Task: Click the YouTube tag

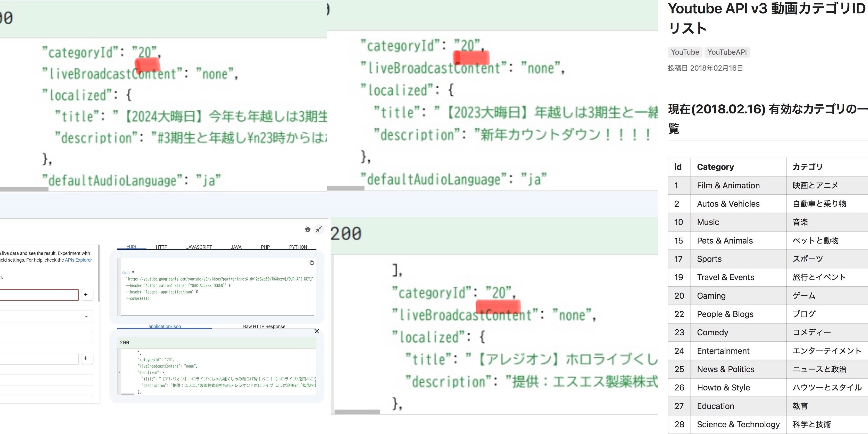Action: click(x=685, y=52)
